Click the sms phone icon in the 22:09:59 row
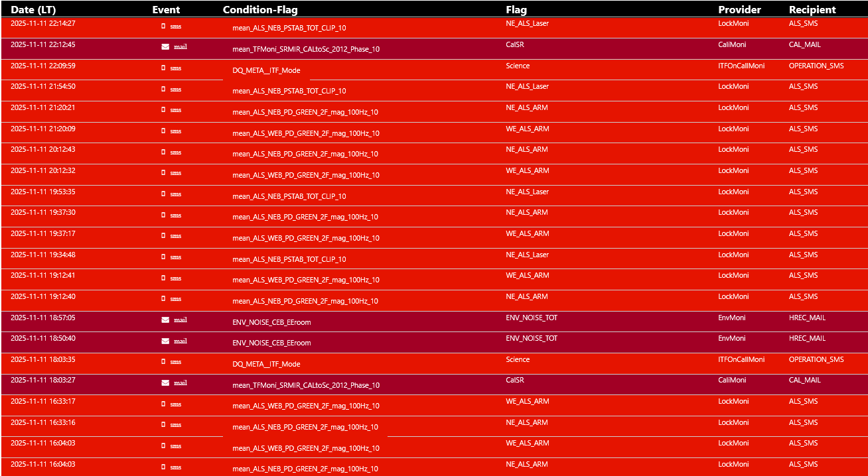The width and height of the screenshot is (868, 476). coord(163,68)
